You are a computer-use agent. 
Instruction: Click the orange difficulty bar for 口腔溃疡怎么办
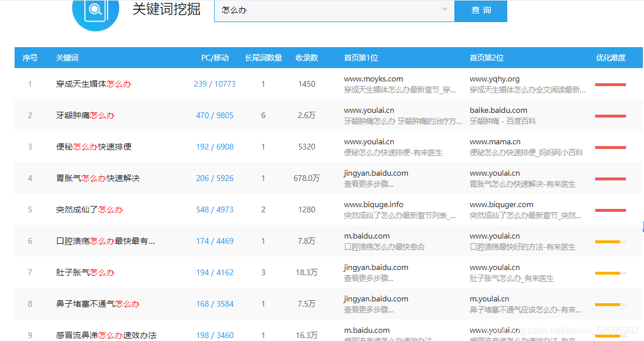[610, 241]
